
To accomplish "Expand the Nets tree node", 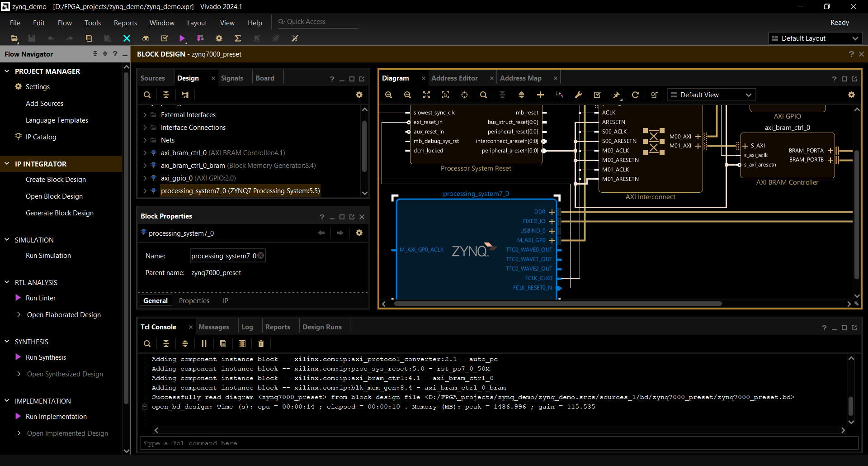I will tap(145, 140).
